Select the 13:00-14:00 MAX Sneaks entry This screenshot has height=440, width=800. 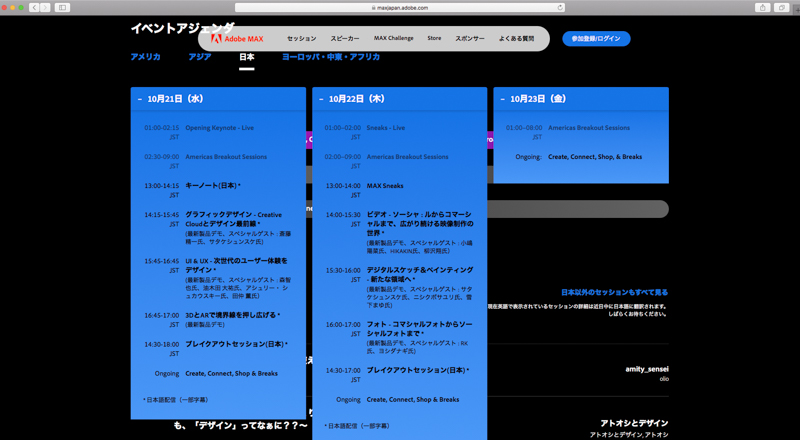[385, 186]
